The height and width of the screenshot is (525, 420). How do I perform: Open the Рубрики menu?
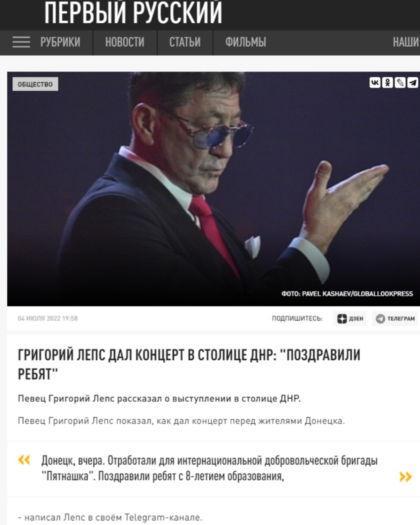pos(60,42)
